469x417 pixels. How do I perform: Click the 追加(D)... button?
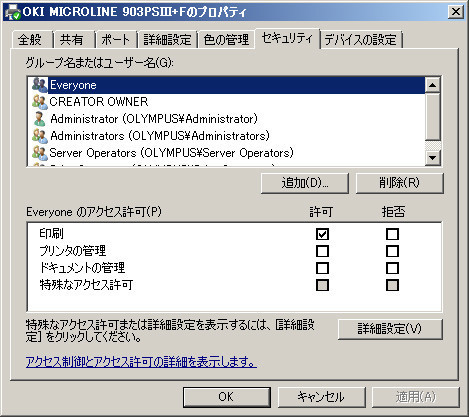tap(305, 183)
